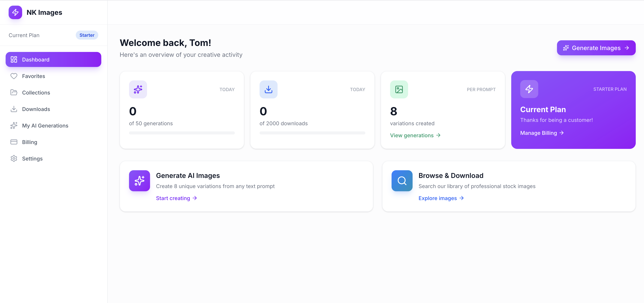This screenshot has width=644, height=303.
Task: Click the Downloads arrow icon
Action: point(14,109)
